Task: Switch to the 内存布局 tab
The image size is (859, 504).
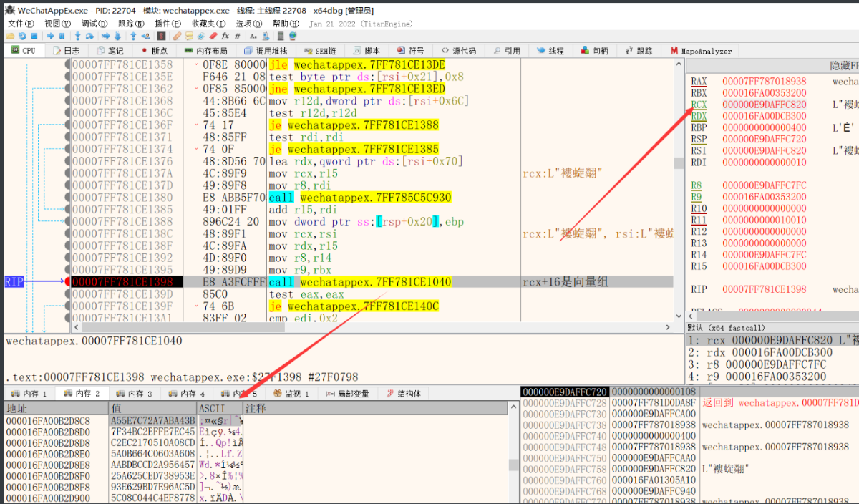Action: point(205,51)
